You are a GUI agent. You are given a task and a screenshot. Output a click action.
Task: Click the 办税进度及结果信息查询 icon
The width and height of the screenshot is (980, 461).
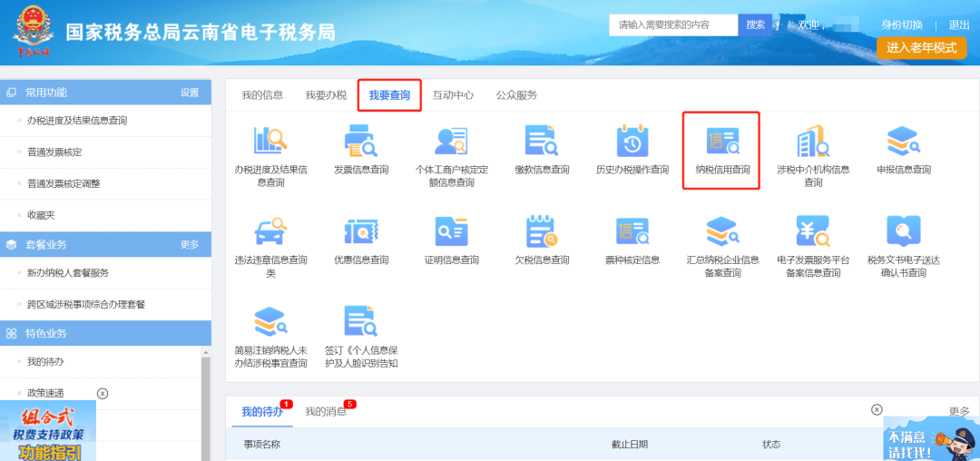tap(270, 142)
